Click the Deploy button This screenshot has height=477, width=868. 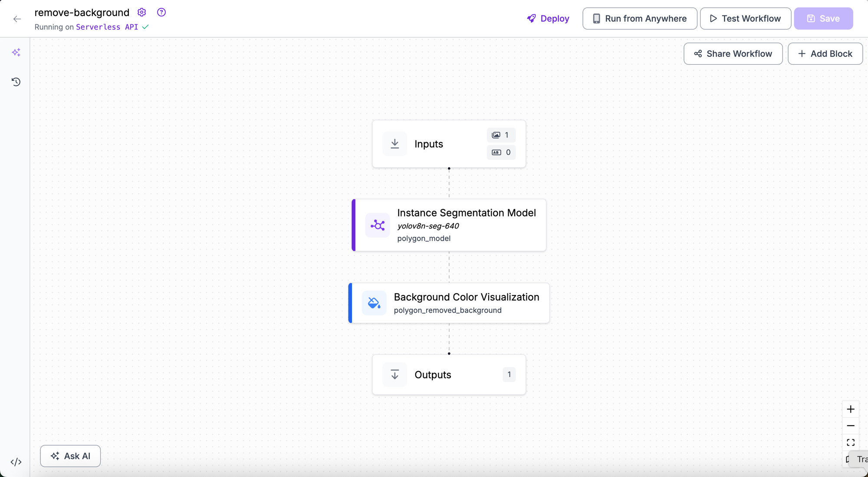pyautogui.click(x=548, y=19)
